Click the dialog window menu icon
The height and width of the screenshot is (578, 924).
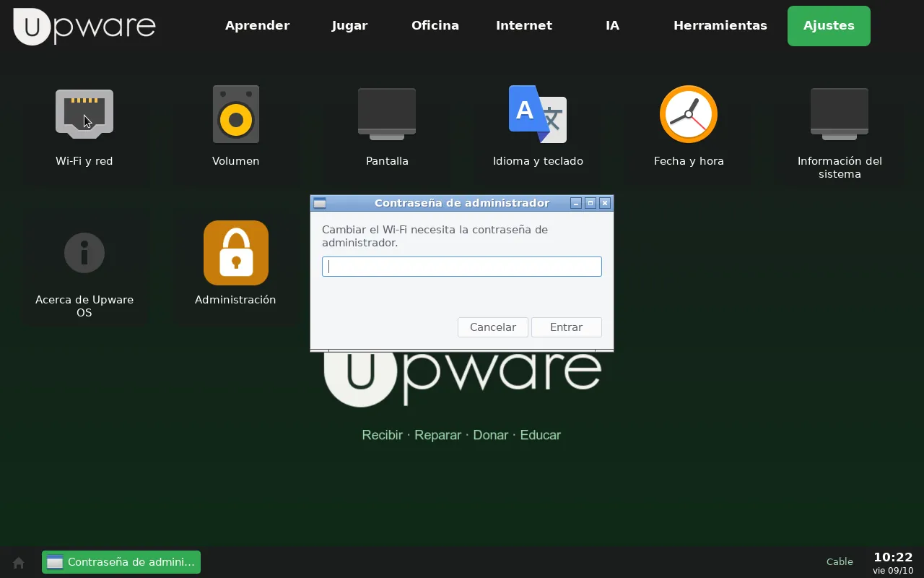point(320,203)
